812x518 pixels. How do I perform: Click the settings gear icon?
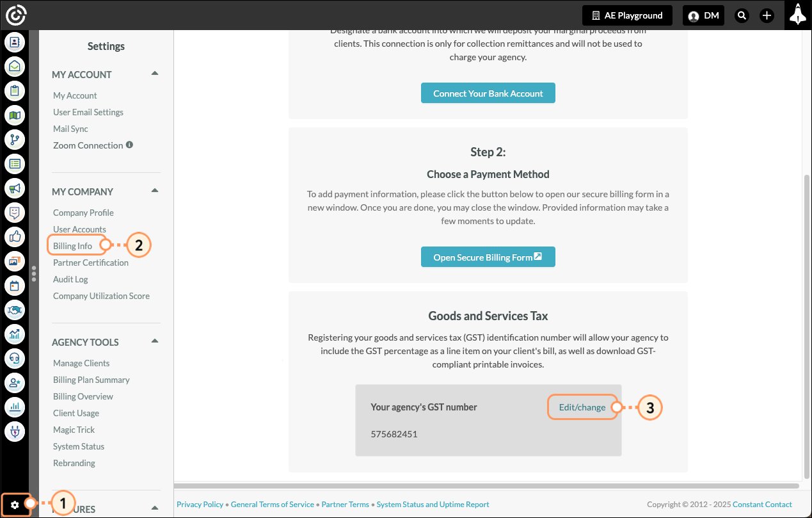15,505
